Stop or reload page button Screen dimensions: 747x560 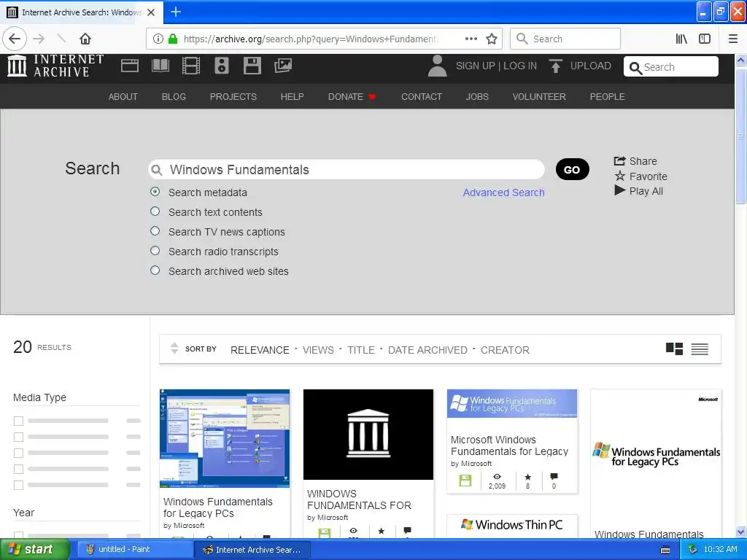coord(61,39)
